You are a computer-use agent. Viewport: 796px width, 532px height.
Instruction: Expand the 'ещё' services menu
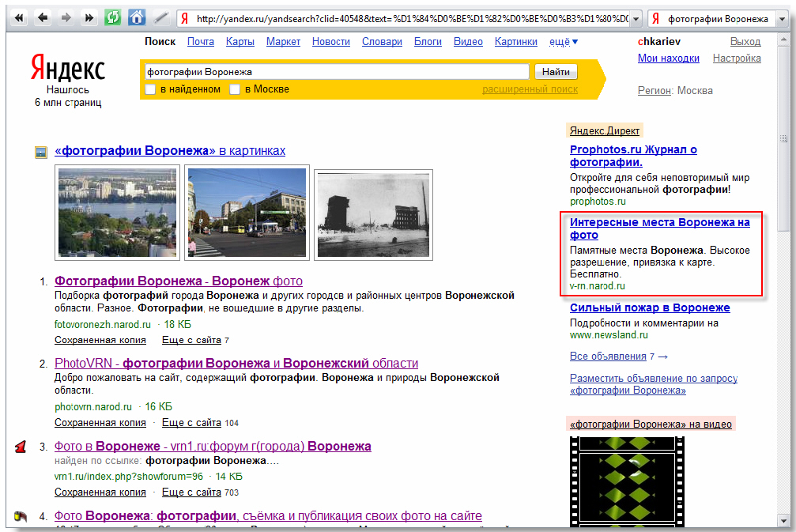tap(564, 42)
